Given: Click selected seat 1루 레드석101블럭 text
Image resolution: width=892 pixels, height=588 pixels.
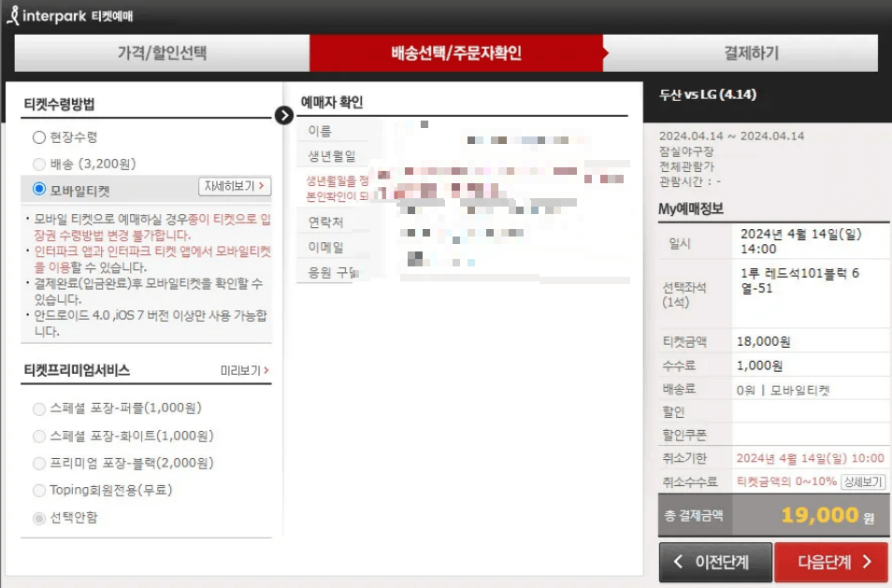Looking at the screenshot, I should 799,281.
